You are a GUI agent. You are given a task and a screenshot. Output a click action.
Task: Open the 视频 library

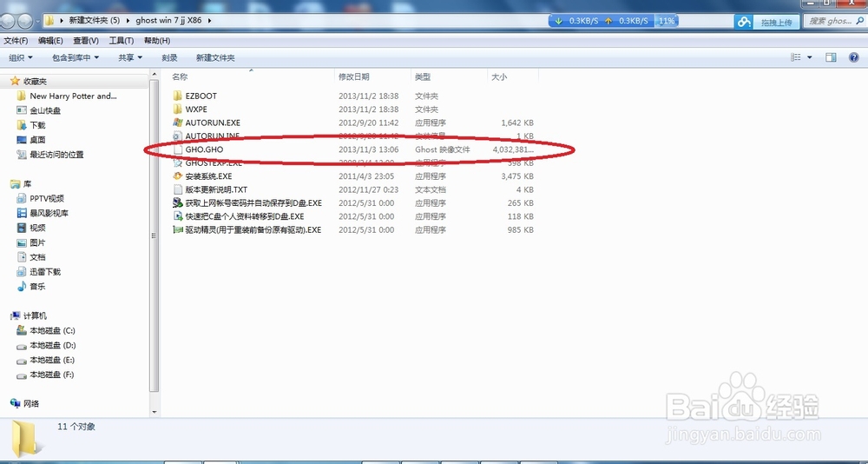tap(37, 228)
